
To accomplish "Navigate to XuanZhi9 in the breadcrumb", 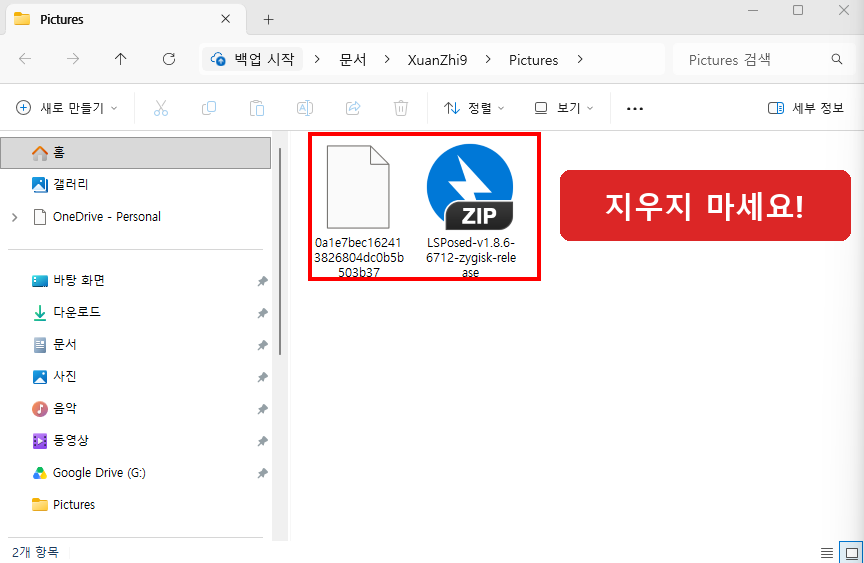I will [438, 59].
